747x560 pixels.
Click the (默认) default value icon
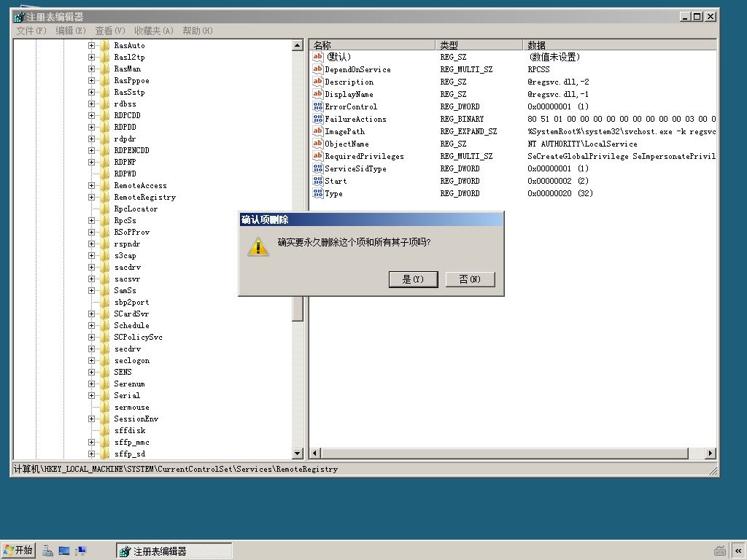[318, 57]
